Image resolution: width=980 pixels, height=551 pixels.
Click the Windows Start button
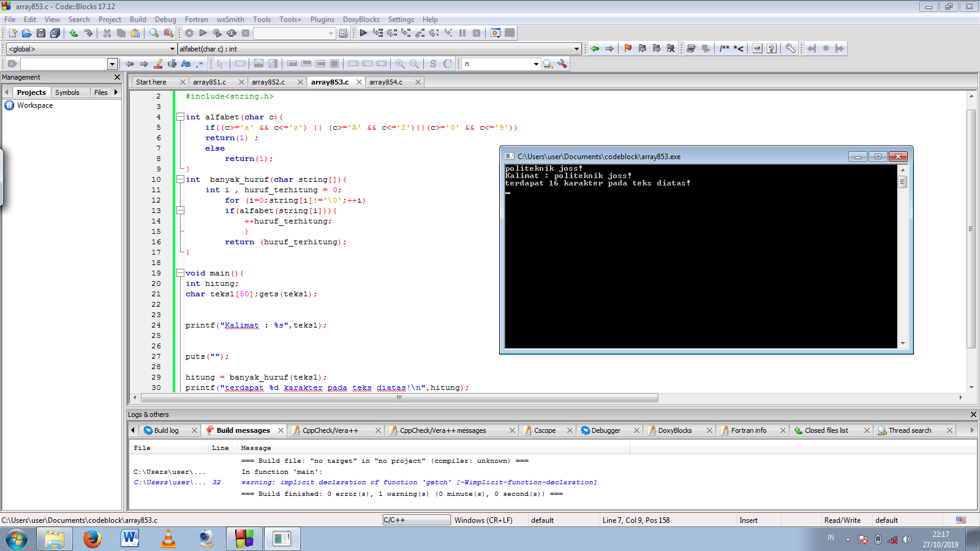(17, 539)
